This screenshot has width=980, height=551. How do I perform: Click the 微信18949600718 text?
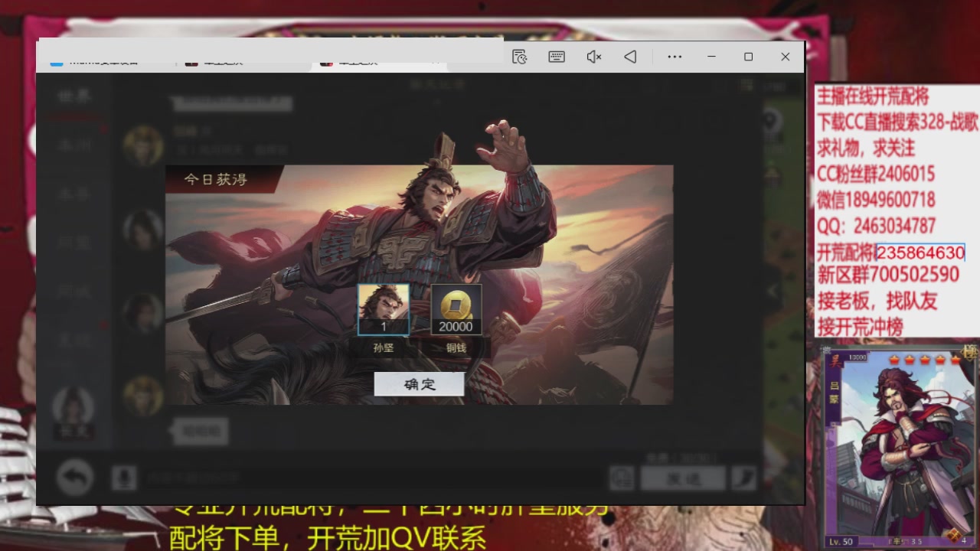pos(876,200)
